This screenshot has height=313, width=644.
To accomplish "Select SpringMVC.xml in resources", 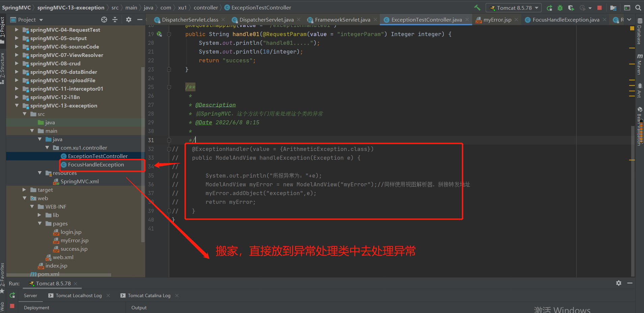I will pos(80,182).
